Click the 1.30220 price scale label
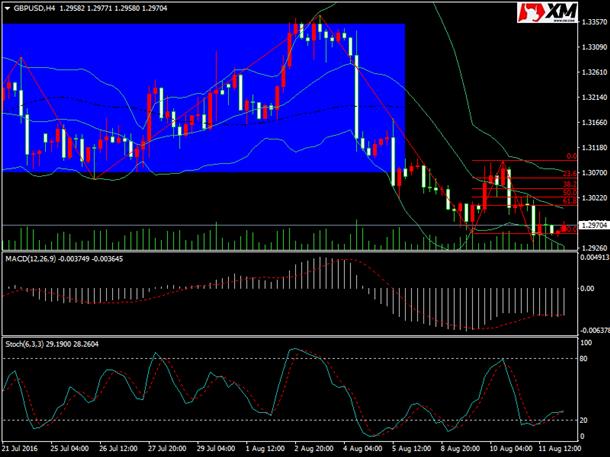The width and height of the screenshot is (610, 457). coord(594,198)
